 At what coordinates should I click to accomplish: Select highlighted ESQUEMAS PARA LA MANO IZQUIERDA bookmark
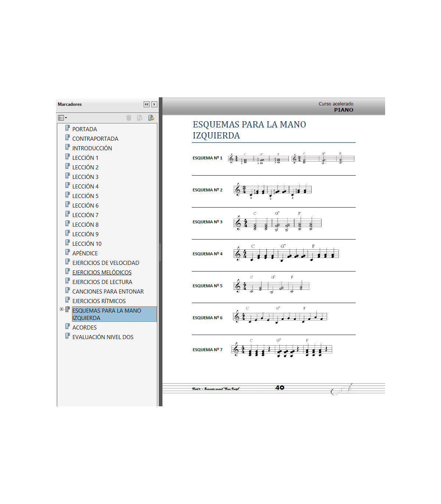click(114, 314)
